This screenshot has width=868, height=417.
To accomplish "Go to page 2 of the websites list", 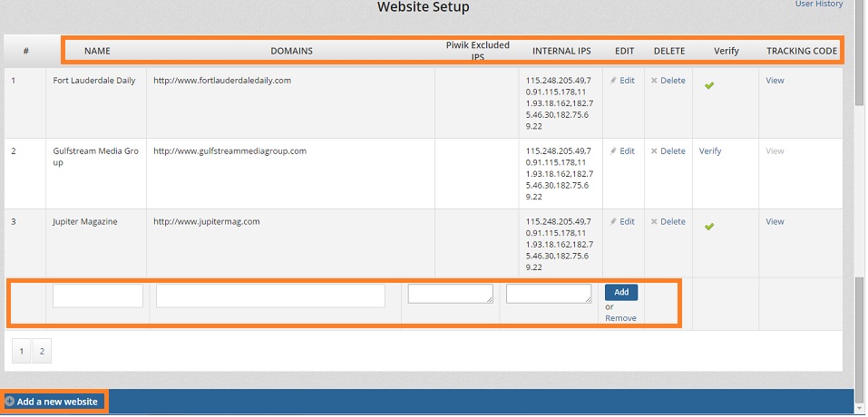I will [x=42, y=351].
